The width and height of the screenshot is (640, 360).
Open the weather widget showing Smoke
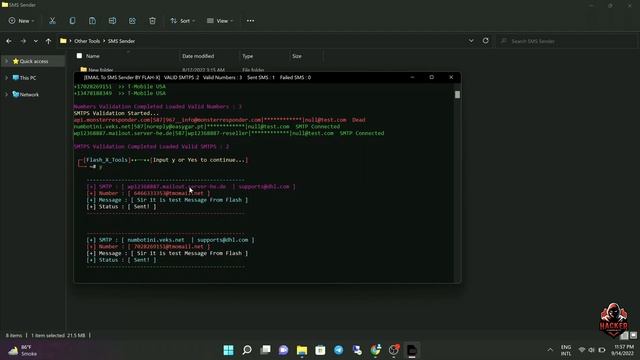[x=22, y=350]
